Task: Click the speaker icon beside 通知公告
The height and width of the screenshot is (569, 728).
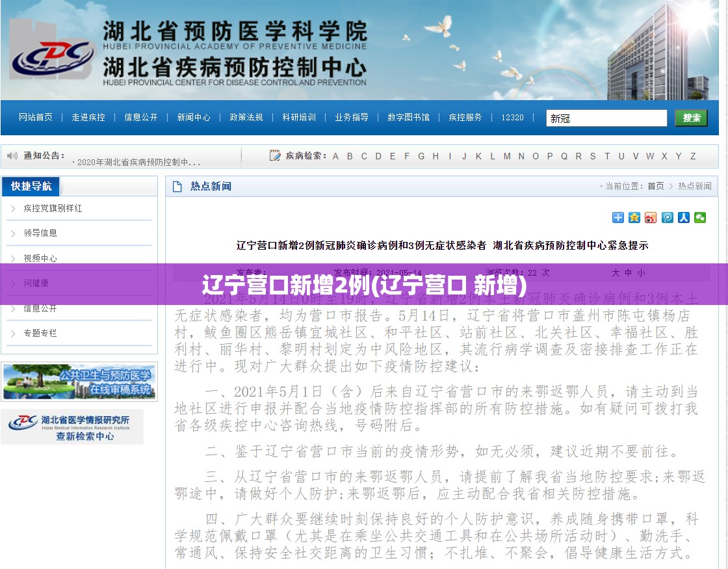Action: point(12,155)
